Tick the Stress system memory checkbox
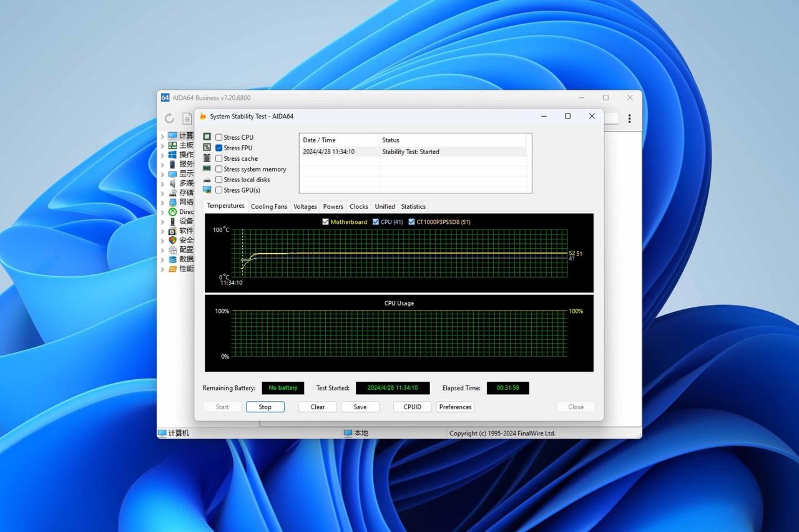Screen dimensions: 799x532 pos(219,169)
